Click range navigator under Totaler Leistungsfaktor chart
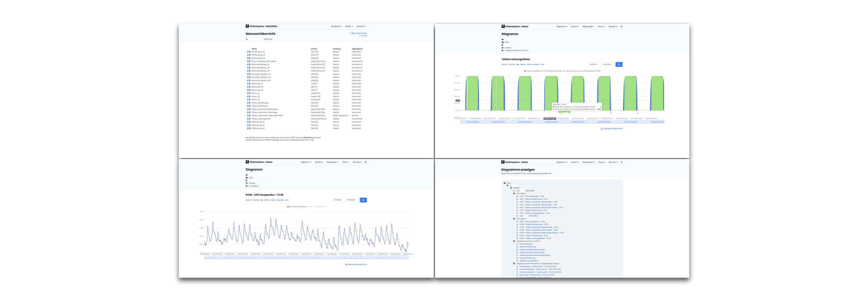Viewport: 868px width, 301px height. pos(562,122)
